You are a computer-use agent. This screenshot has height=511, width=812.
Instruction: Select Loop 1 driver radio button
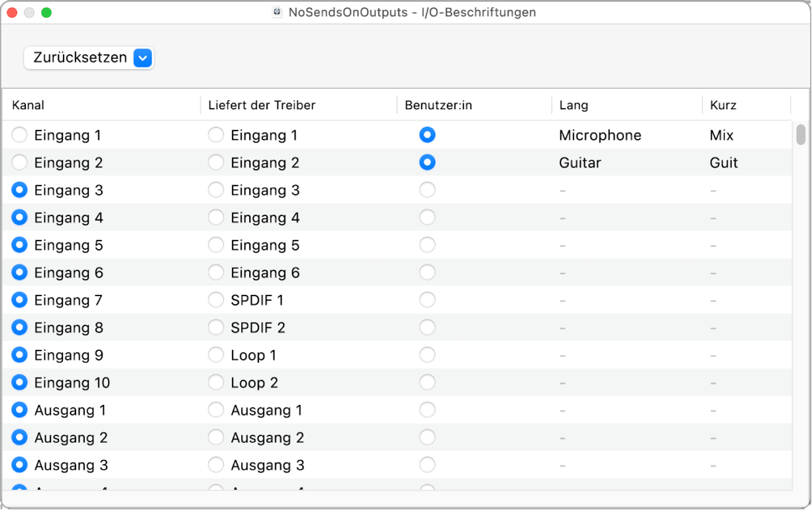tap(216, 355)
